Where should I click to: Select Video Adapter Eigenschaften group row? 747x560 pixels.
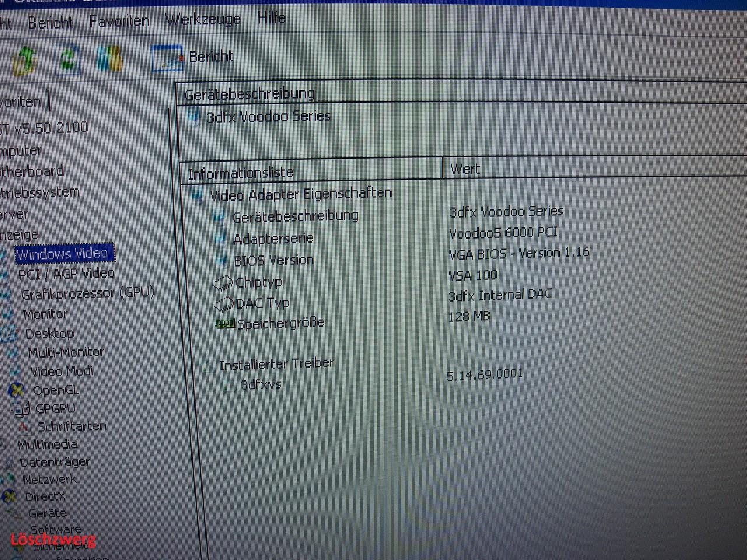(x=301, y=194)
